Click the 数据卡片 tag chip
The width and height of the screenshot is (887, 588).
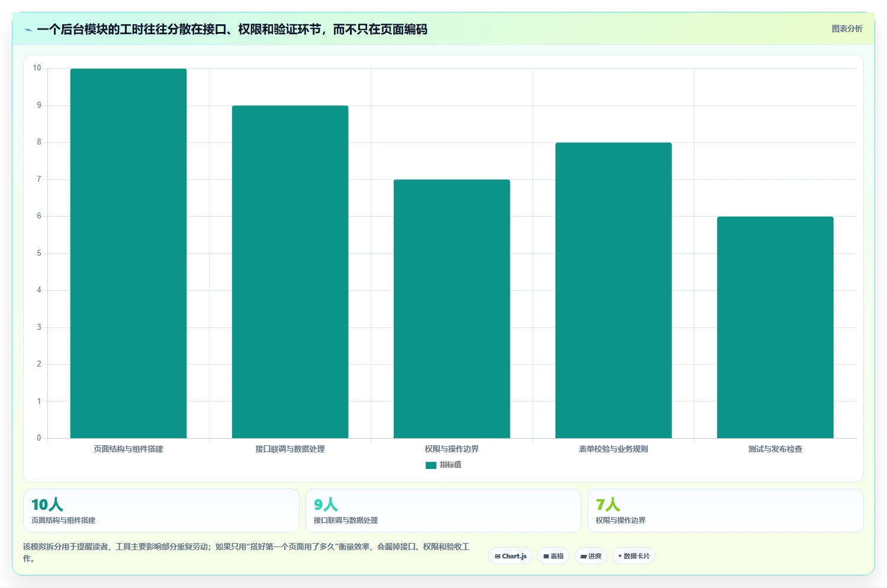(x=634, y=556)
